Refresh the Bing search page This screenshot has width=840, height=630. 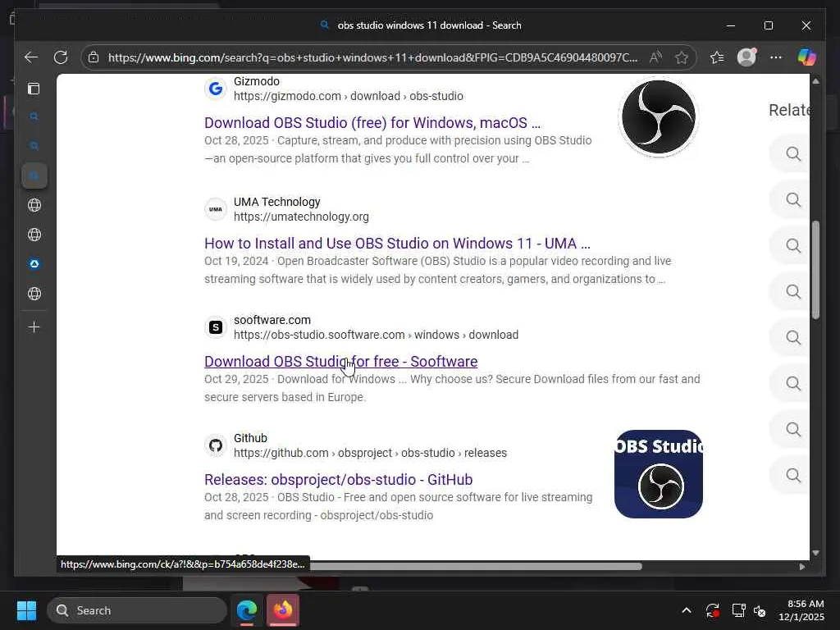tap(61, 57)
